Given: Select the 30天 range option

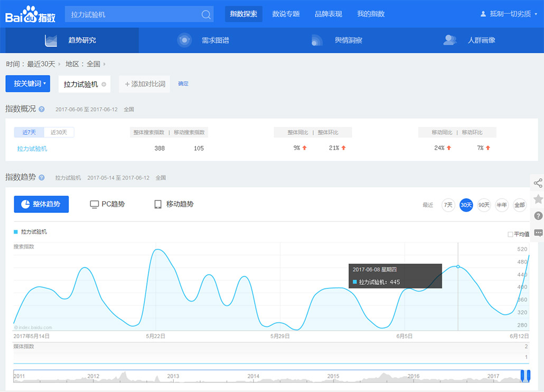Looking at the screenshot, I should coord(466,205).
